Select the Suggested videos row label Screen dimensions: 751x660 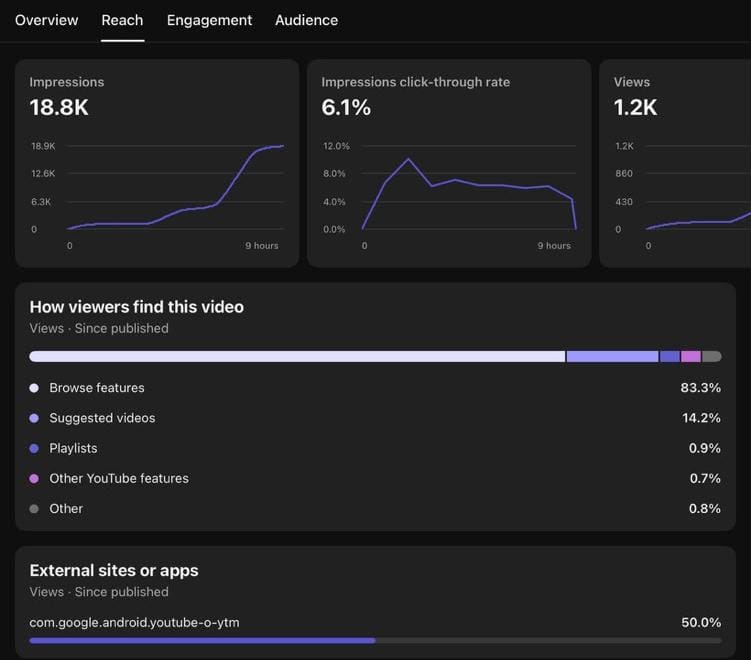coord(102,418)
